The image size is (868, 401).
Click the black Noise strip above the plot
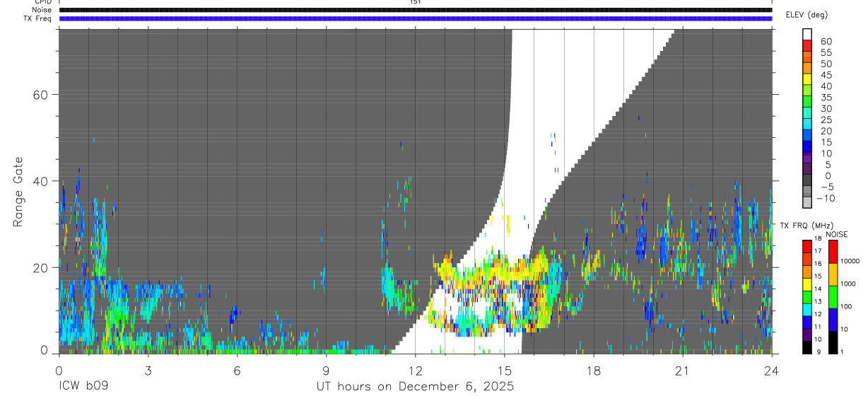[415, 10]
